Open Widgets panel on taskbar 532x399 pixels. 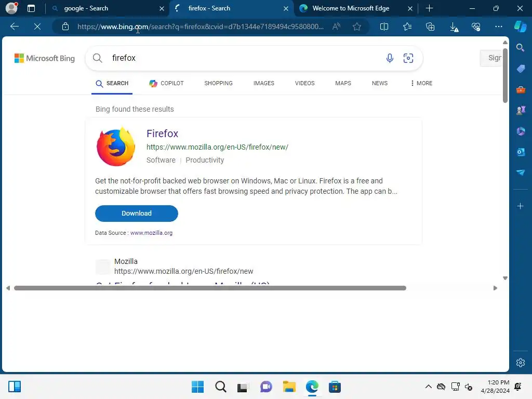click(x=14, y=387)
